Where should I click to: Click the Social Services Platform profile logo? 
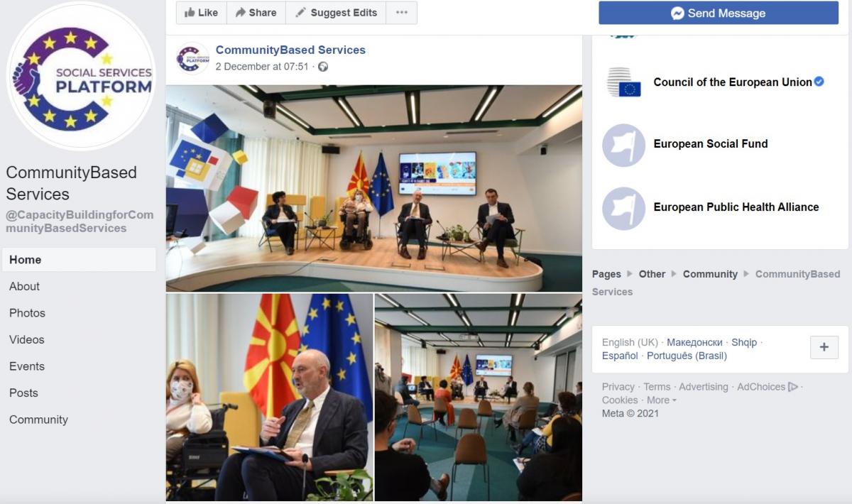(81, 76)
